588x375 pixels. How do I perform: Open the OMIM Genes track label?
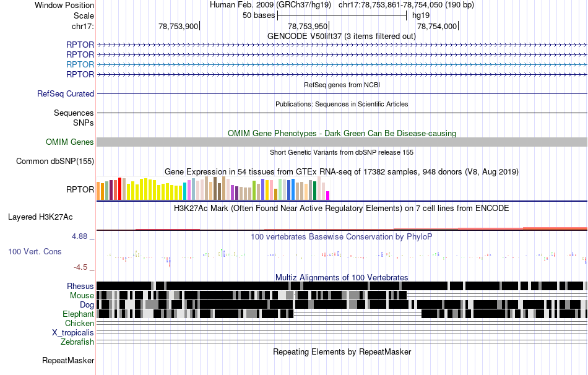coord(69,142)
